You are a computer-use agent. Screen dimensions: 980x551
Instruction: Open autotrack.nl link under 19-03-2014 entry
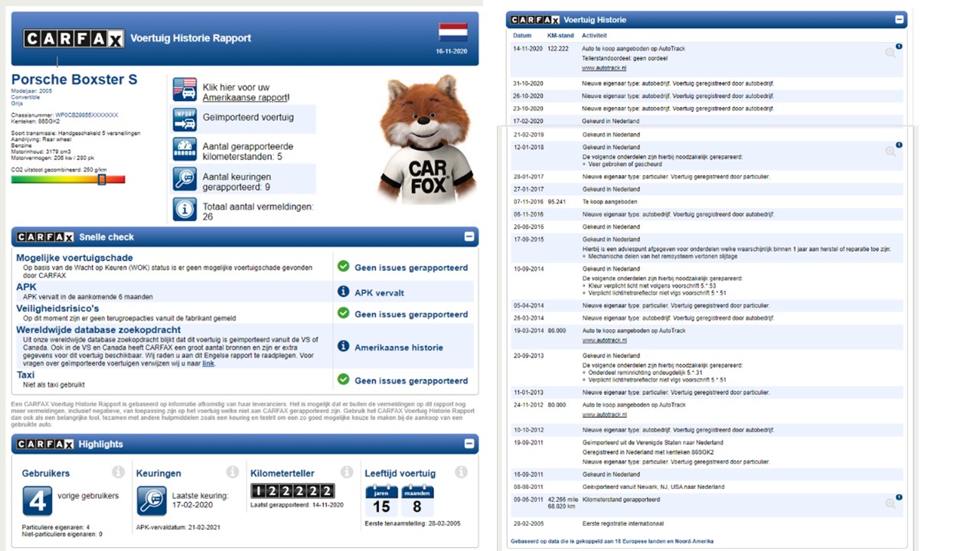coord(604,341)
